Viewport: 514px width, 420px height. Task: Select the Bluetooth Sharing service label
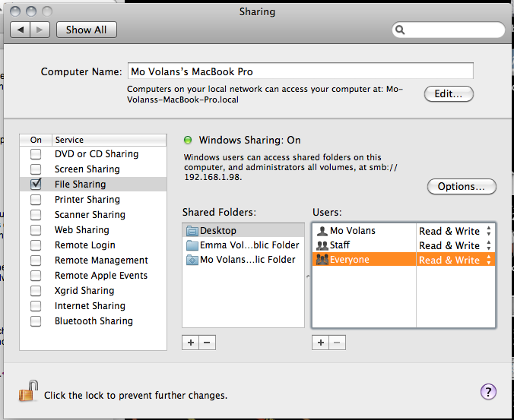point(94,321)
